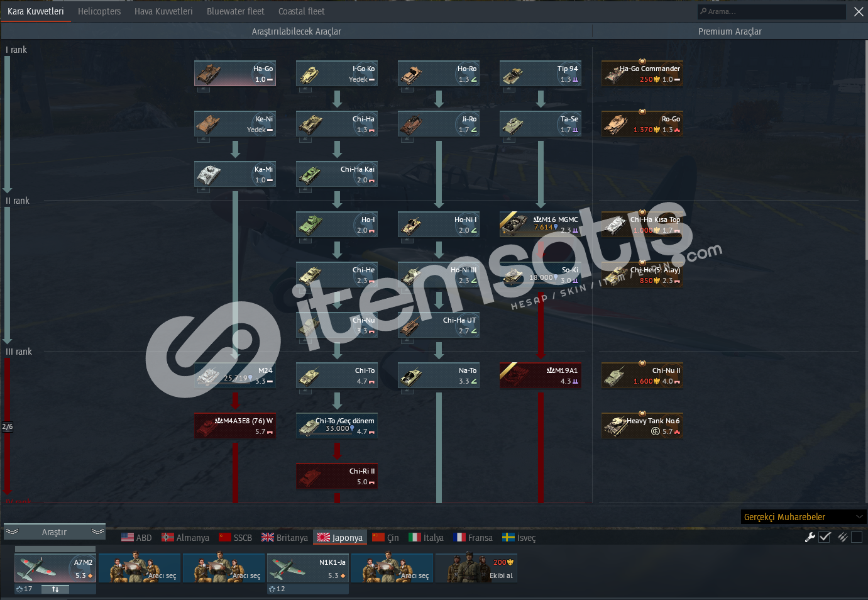The image size is (868, 600).
Task: Click Aracı seç slot just left of N1K1-Ja
Action: (x=224, y=568)
